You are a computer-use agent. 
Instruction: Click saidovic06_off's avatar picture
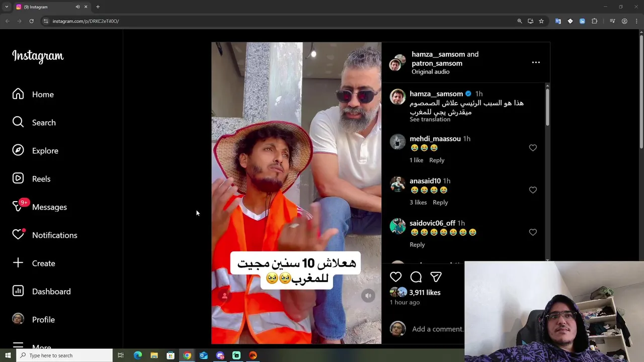[x=397, y=226]
